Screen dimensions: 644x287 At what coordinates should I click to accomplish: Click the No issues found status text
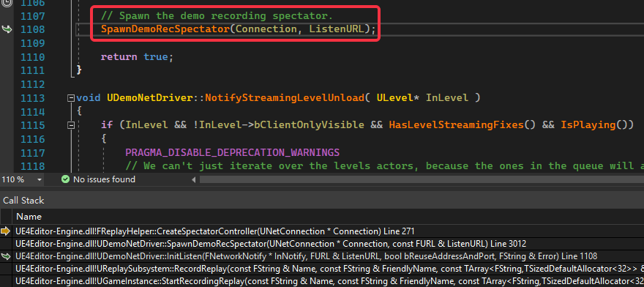point(104,179)
